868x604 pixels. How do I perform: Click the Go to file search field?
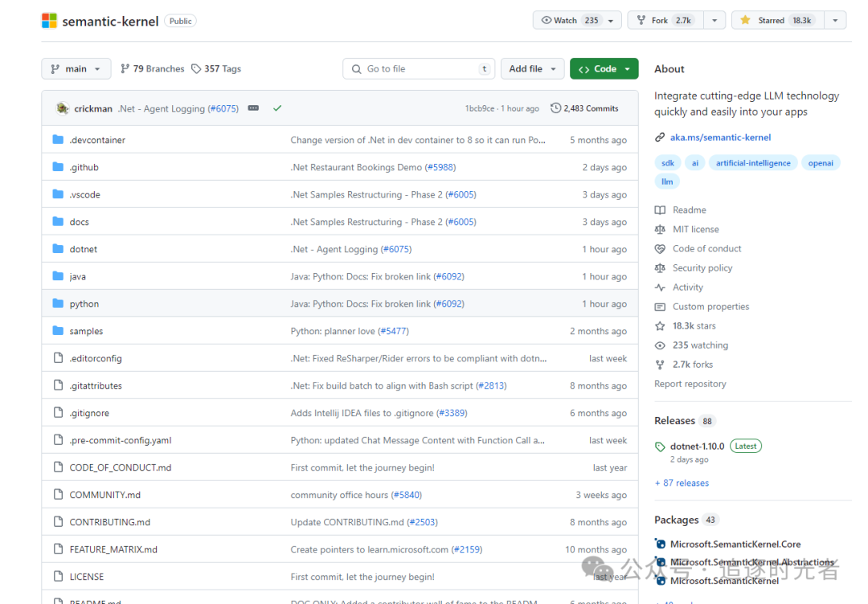tap(419, 68)
